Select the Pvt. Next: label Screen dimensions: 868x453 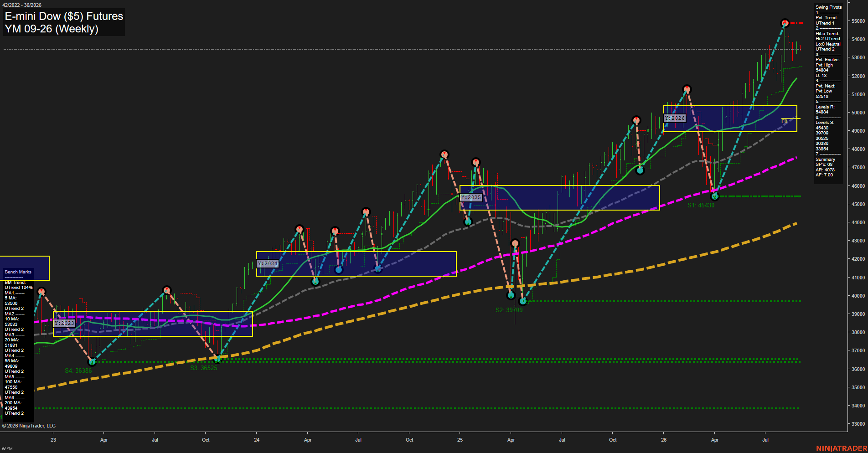pyautogui.click(x=825, y=86)
